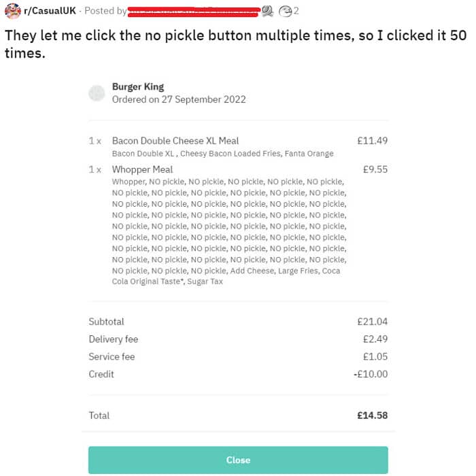Click the redacted poster username
Screen dimensions: 476x476
coord(194,12)
